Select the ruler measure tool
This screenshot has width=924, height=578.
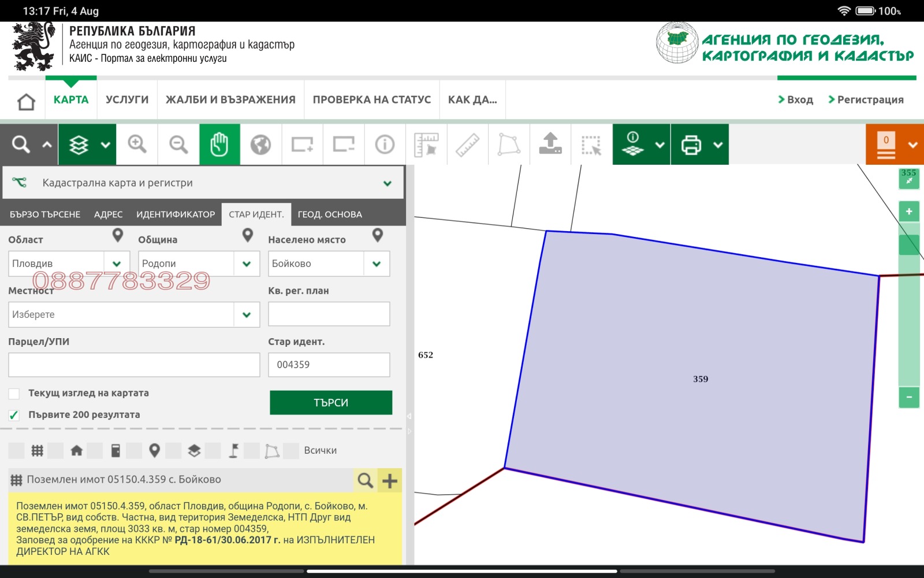(x=467, y=144)
